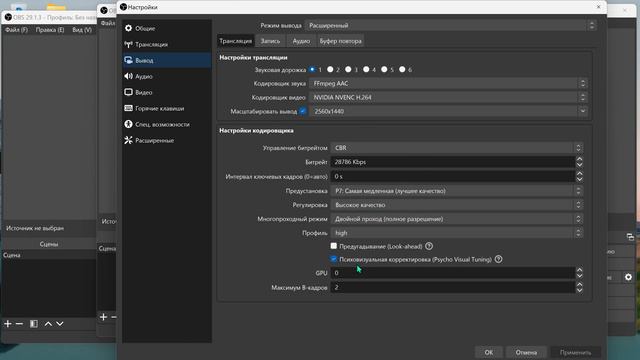Switch to the Аудио output tab
640x360 pixels.
click(301, 41)
